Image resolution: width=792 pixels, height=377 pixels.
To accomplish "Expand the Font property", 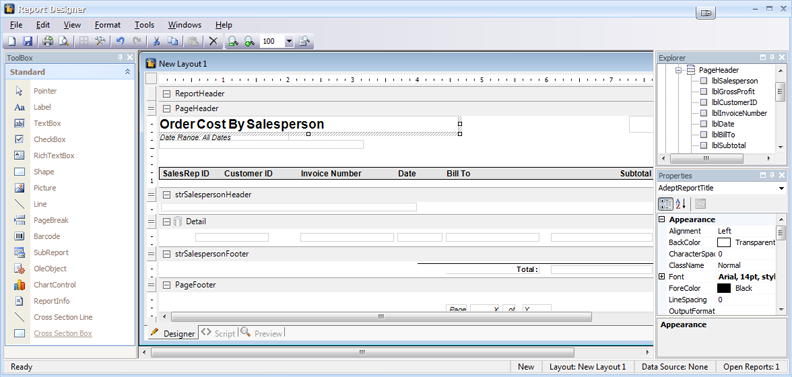I will pos(662,277).
